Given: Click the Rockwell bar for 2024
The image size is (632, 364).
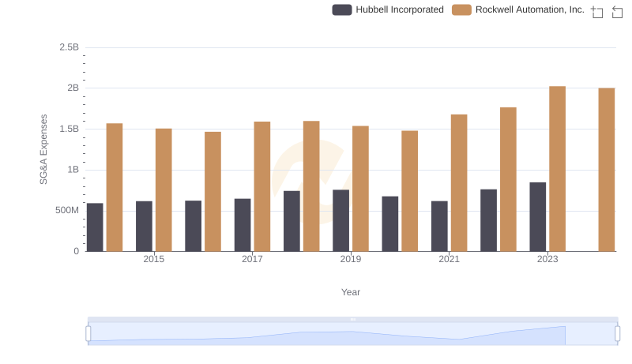Looking at the screenshot, I should click(607, 170).
